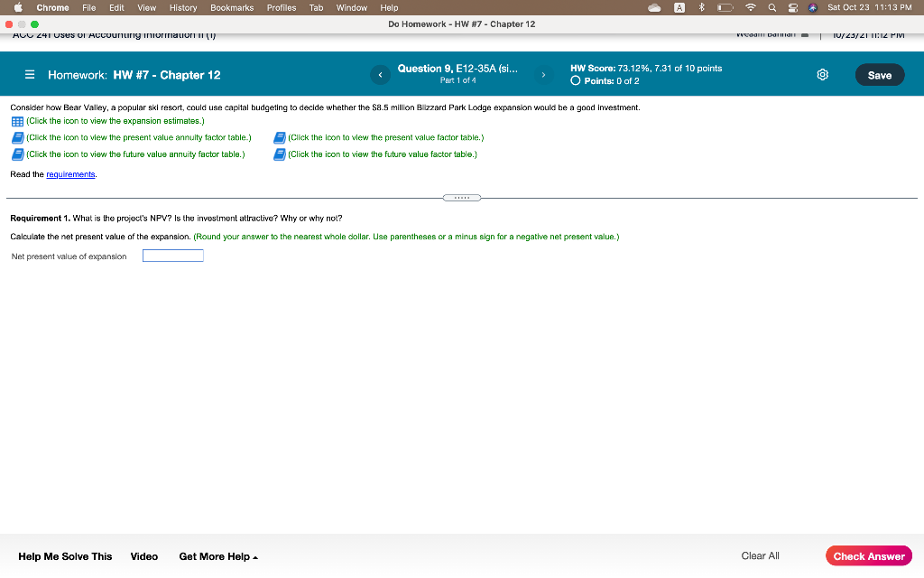Click the expansion estimates table icon
Image resolution: width=924 pixels, height=578 pixels.
[17, 120]
